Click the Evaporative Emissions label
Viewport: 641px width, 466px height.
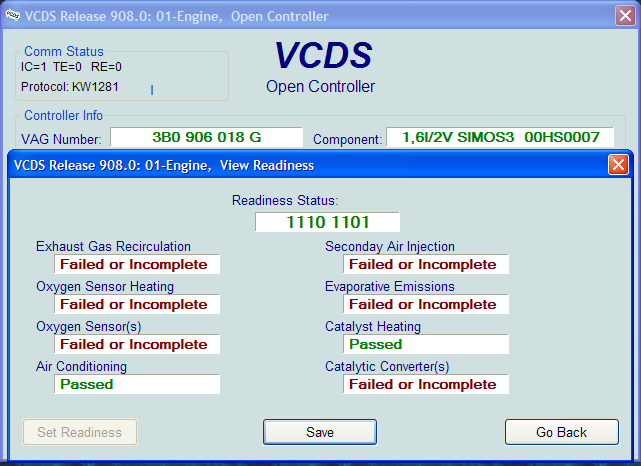pyautogui.click(x=390, y=287)
